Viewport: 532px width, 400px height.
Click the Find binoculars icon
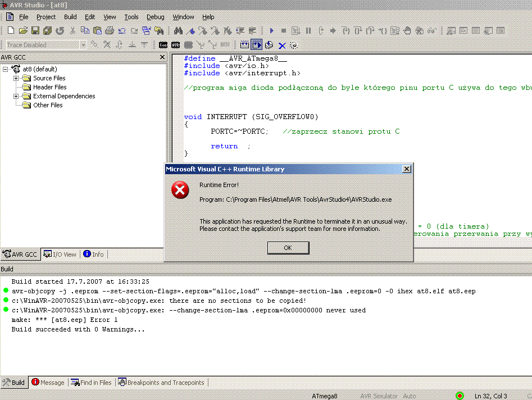(x=178, y=30)
